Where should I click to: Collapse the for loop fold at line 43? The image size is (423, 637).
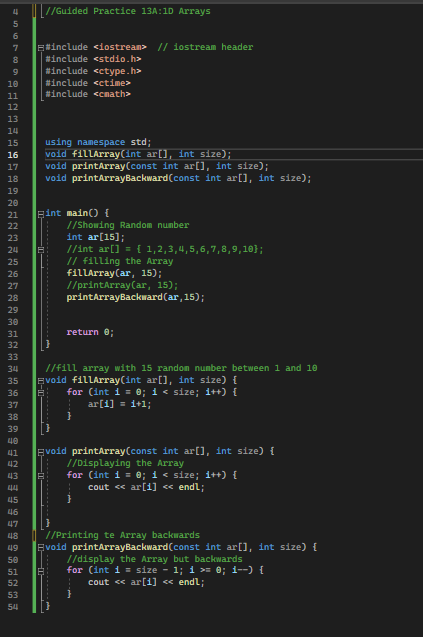(41, 476)
